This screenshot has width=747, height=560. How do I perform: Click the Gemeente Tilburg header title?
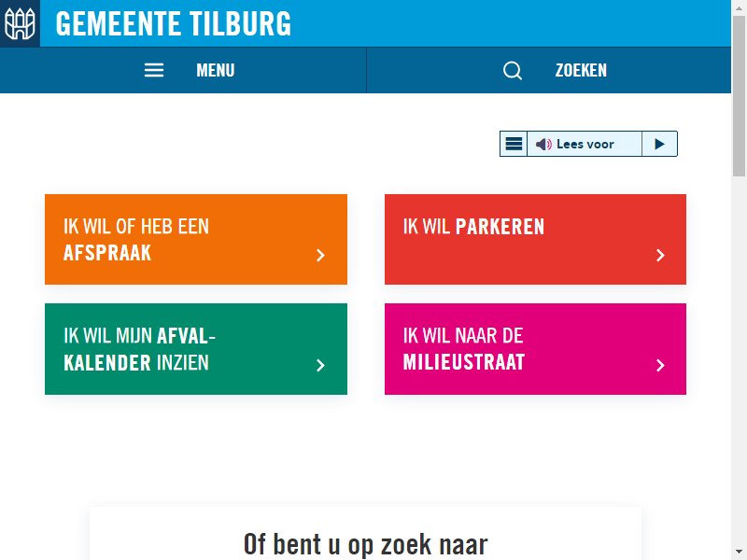tap(173, 23)
